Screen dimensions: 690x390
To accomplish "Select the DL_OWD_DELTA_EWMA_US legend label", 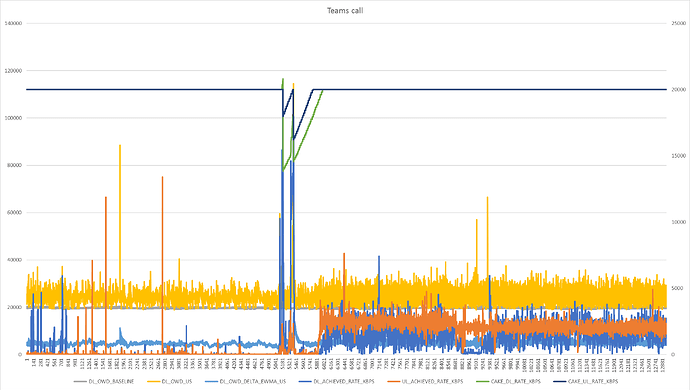I will click(x=253, y=381).
